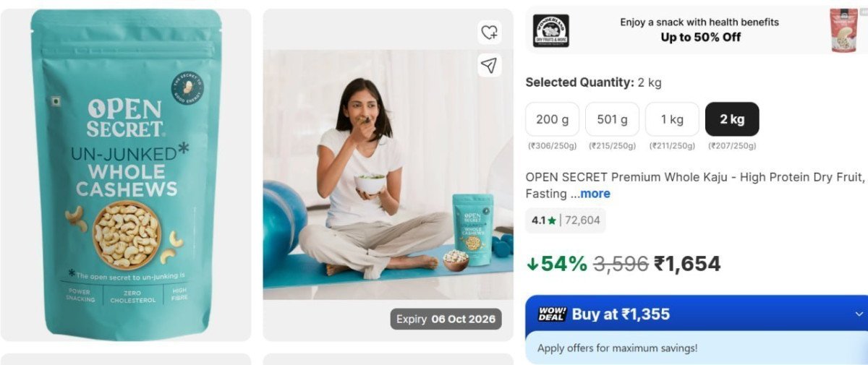
Task: Click Apply offers for maximum savings text
Action: point(617,348)
